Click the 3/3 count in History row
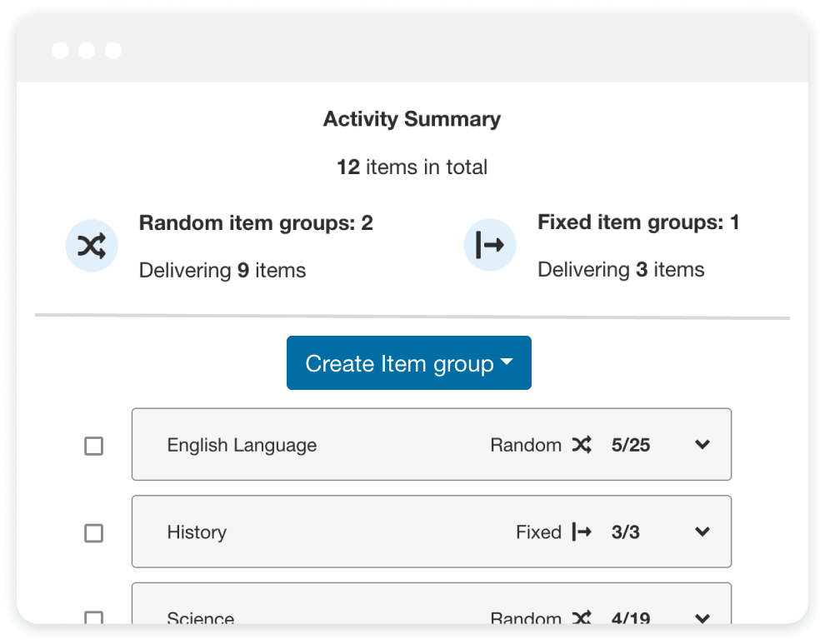825x644 pixels. (625, 532)
